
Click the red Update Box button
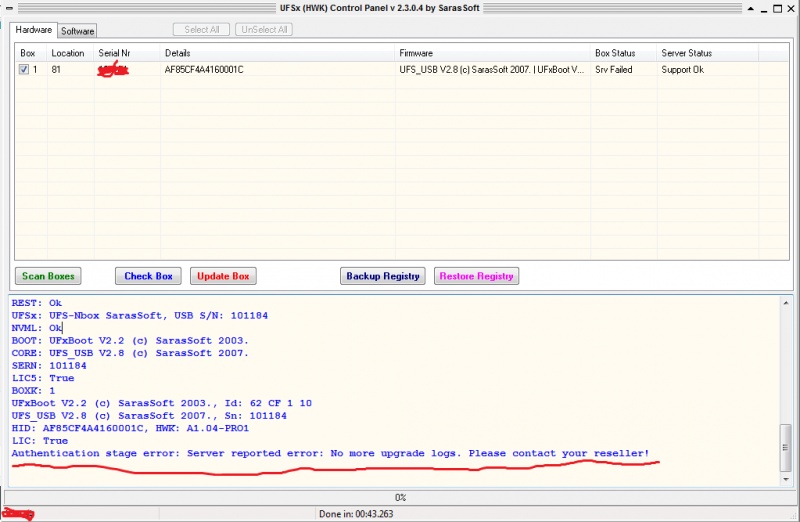(x=223, y=276)
